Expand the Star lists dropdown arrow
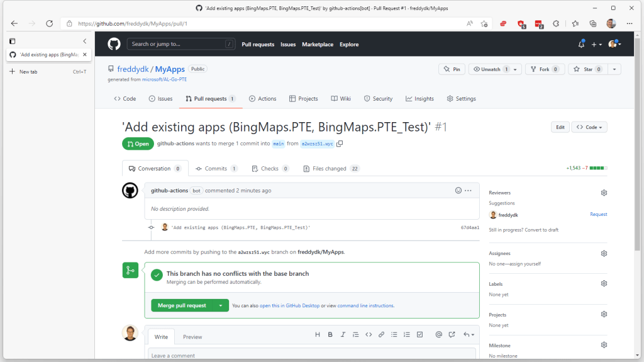Image resolution: width=644 pixels, height=362 pixels. click(614, 69)
